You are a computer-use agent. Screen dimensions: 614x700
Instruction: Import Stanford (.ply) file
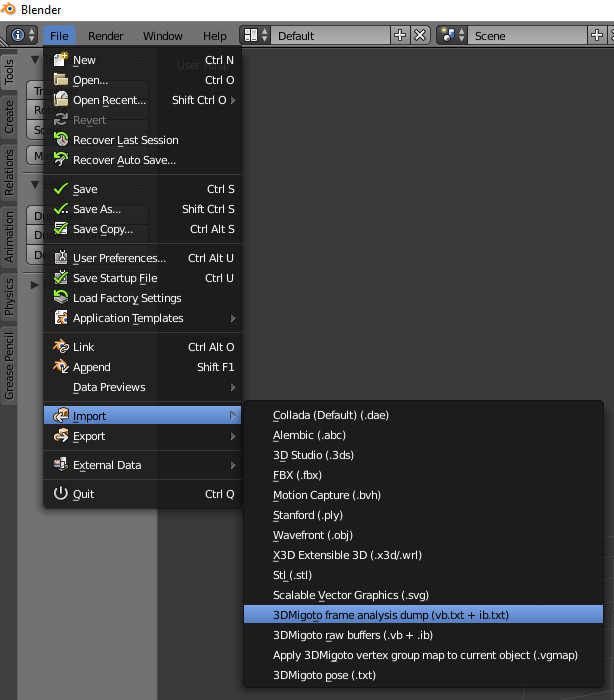[x=423, y=515]
